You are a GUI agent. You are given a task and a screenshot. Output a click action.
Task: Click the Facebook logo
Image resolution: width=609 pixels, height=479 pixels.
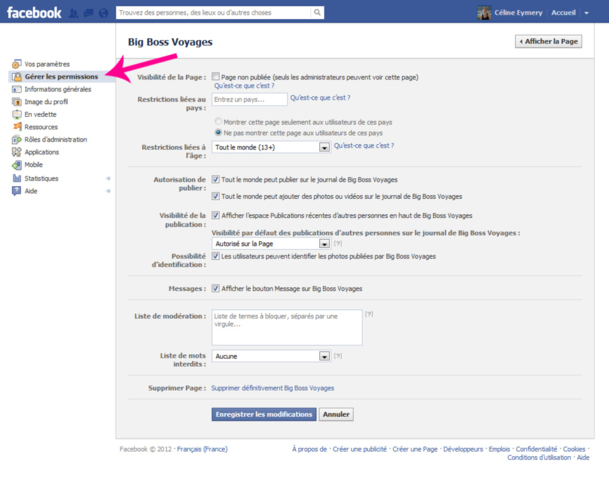click(x=34, y=13)
